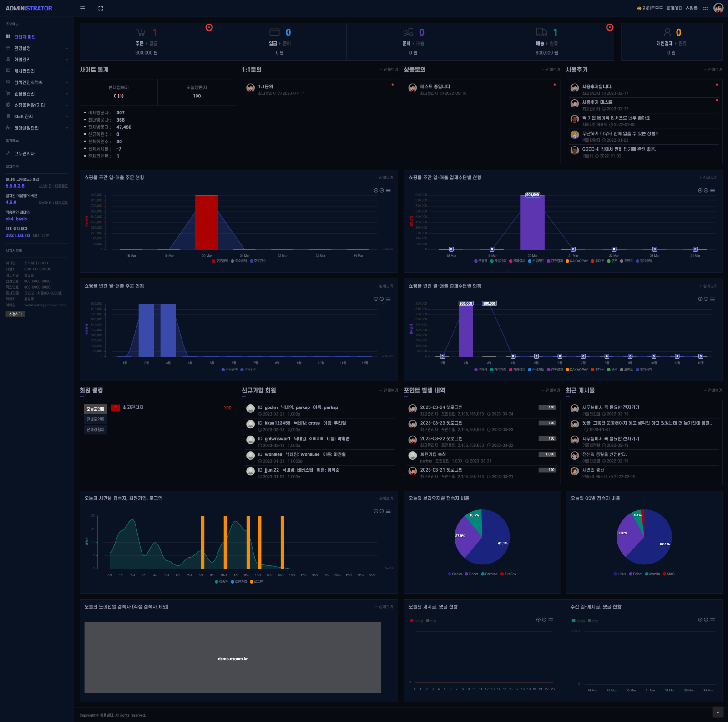Open the export menu icon on the hourly visitors chart

[388, 511]
